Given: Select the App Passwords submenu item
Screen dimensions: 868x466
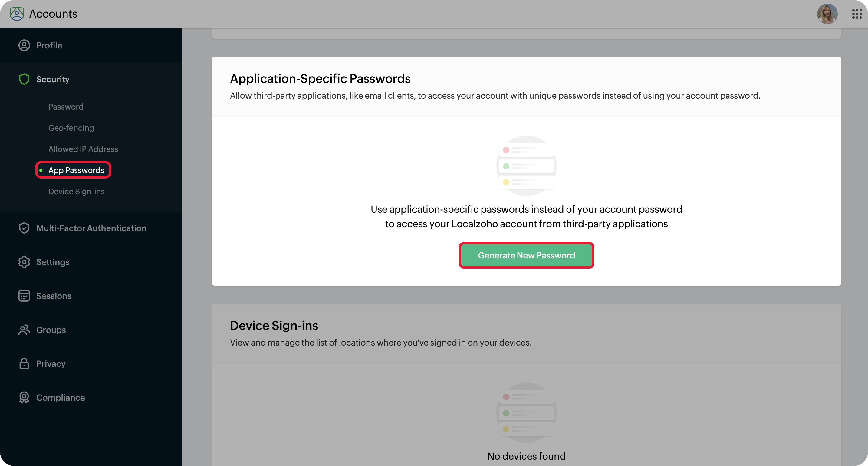Looking at the screenshot, I should coord(76,170).
